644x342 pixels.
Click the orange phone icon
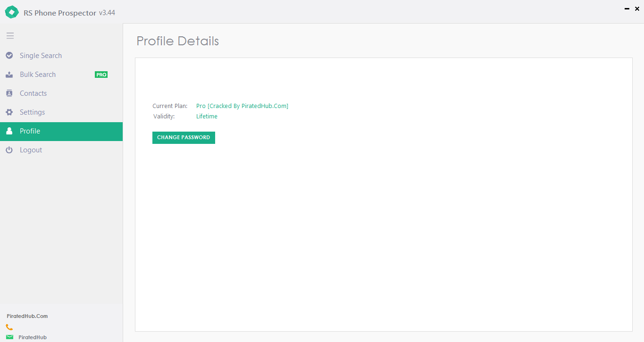9,327
